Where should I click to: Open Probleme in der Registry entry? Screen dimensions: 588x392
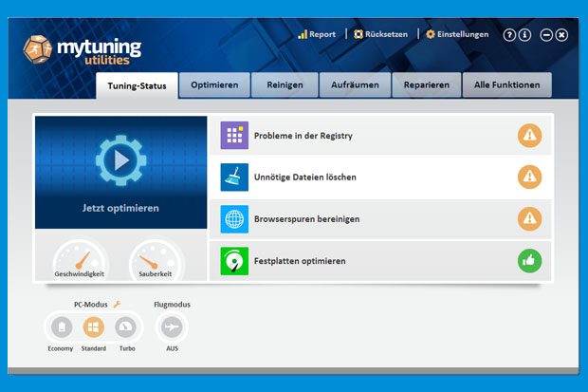click(x=380, y=135)
